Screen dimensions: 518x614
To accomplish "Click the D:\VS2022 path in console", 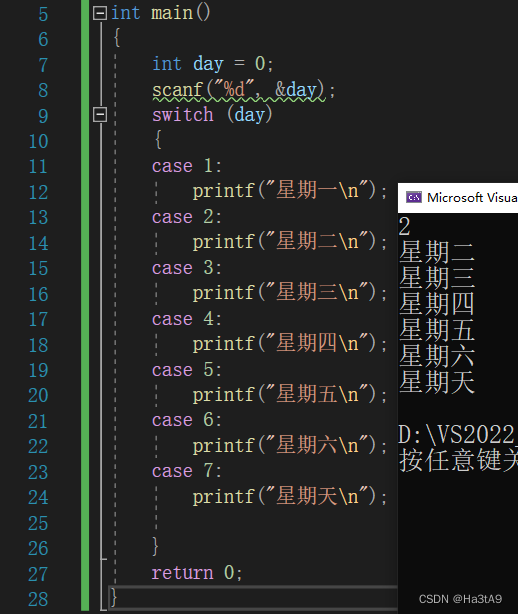I will click(458, 435).
